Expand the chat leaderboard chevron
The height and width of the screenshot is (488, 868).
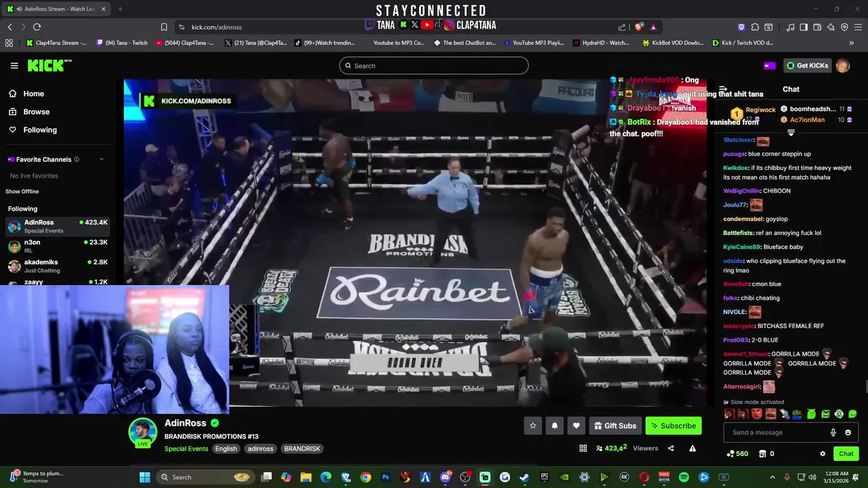791,133
